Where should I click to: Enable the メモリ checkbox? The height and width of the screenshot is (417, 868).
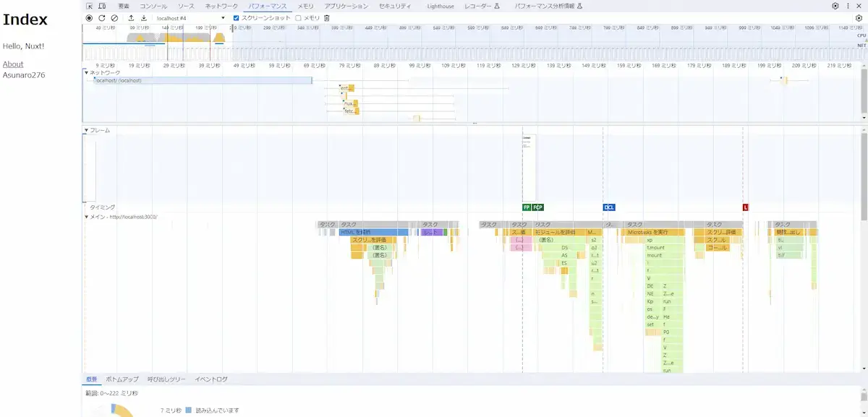point(299,17)
